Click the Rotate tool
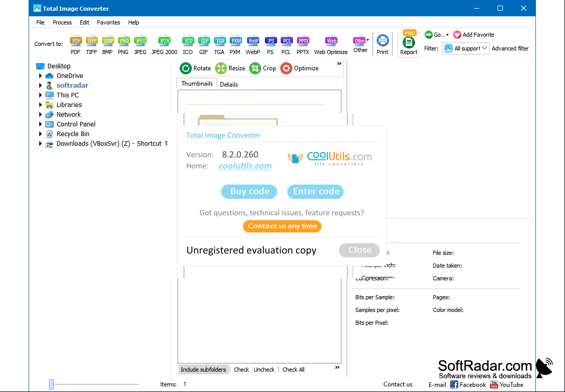 click(x=195, y=68)
